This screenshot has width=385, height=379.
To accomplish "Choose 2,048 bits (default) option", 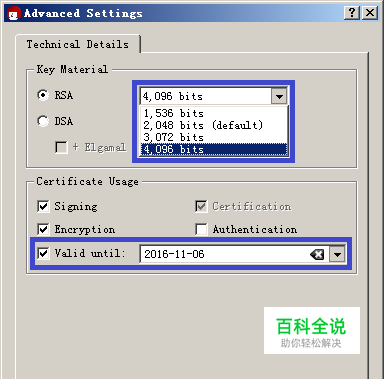I will 214,125.
